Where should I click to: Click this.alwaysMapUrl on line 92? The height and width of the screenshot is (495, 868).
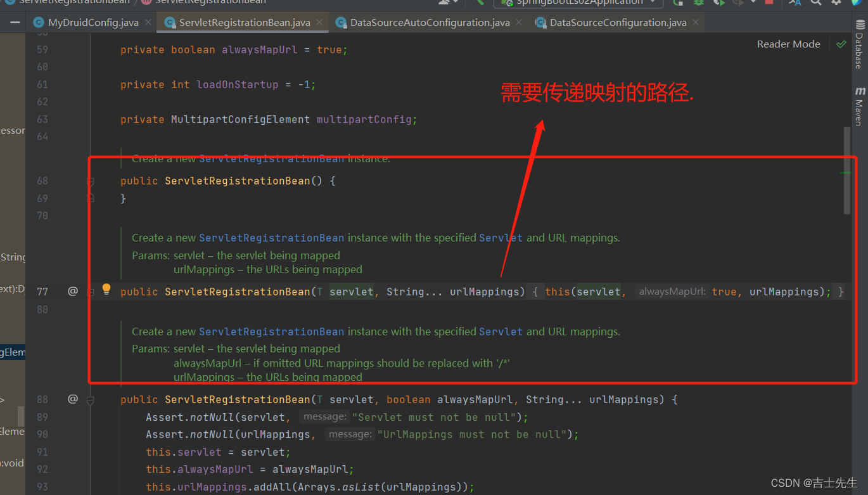pyautogui.click(x=200, y=469)
